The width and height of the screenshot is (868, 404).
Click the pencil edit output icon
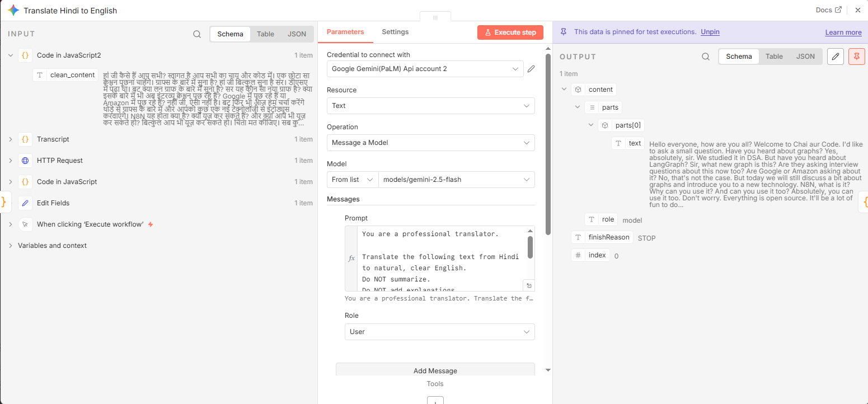pos(835,57)
